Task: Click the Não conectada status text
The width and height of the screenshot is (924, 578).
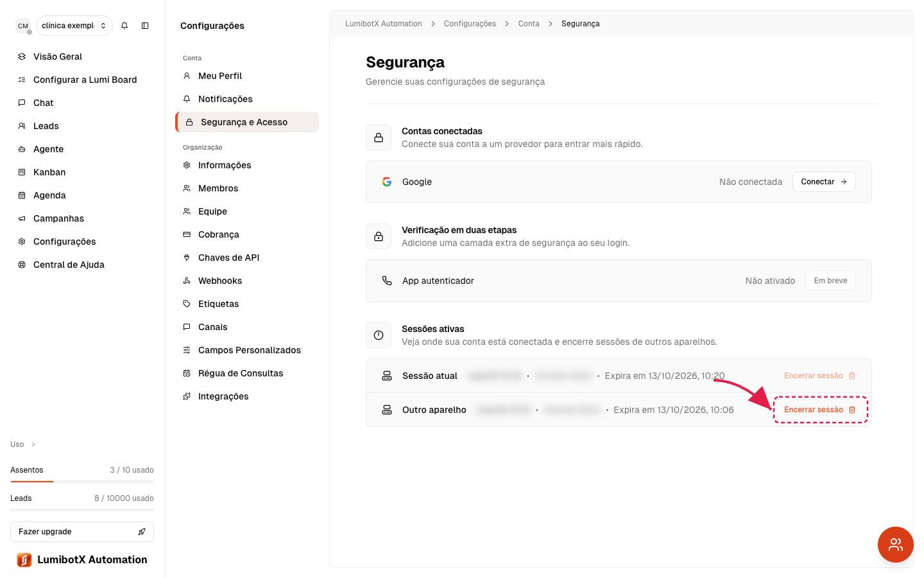Action: [751, 182]
